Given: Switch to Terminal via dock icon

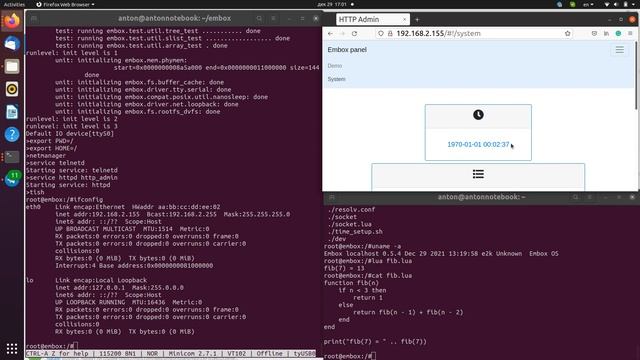Looking at the screenshot, I should coord(12,157).
